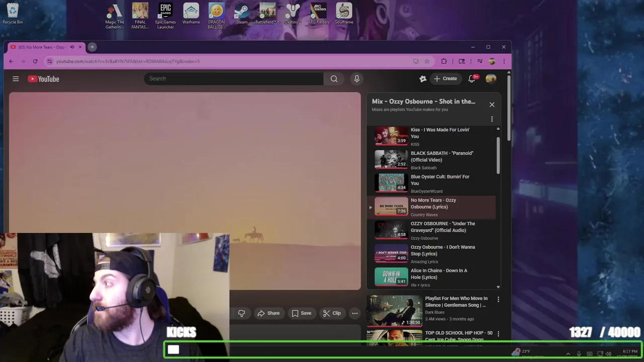The width and height of the screenshot is (644, 362).
Task: Click the browser address bar URL
Action: click(128, 61)
